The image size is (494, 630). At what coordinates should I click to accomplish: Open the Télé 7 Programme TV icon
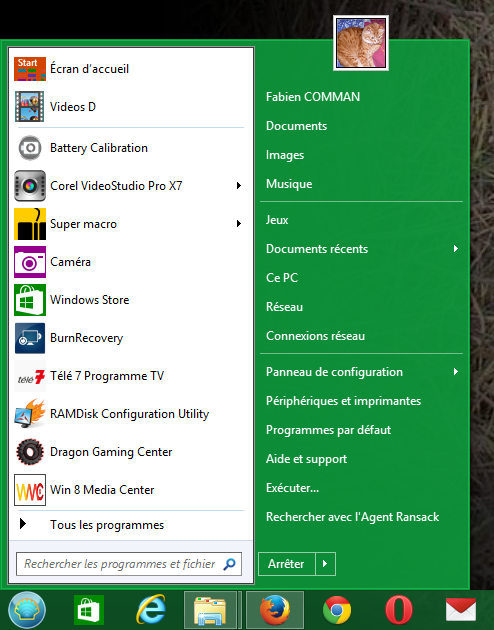click(x=30, y=376)
